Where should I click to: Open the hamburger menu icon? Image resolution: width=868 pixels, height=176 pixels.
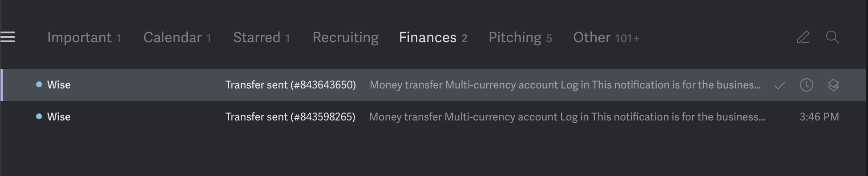(x=8, y=37)
